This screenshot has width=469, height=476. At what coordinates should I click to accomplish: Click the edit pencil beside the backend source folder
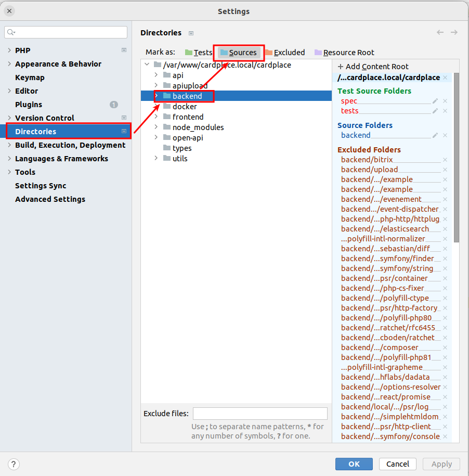pos(436,135)
